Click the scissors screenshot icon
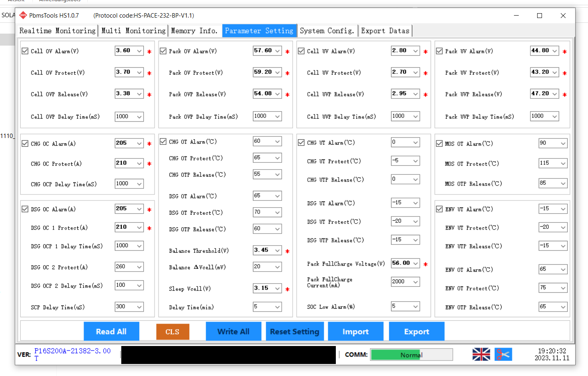 (503, 354)
